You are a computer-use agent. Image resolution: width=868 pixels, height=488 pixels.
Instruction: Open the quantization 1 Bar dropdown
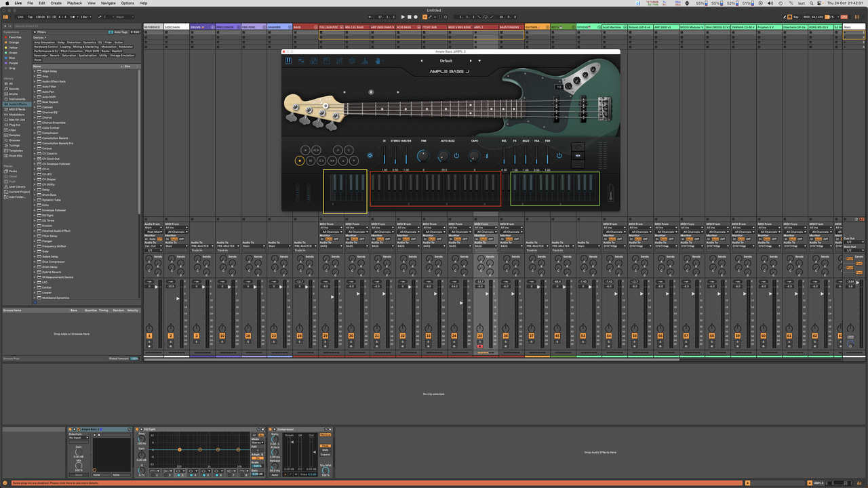pyautogui.click(x=85, y=17)
